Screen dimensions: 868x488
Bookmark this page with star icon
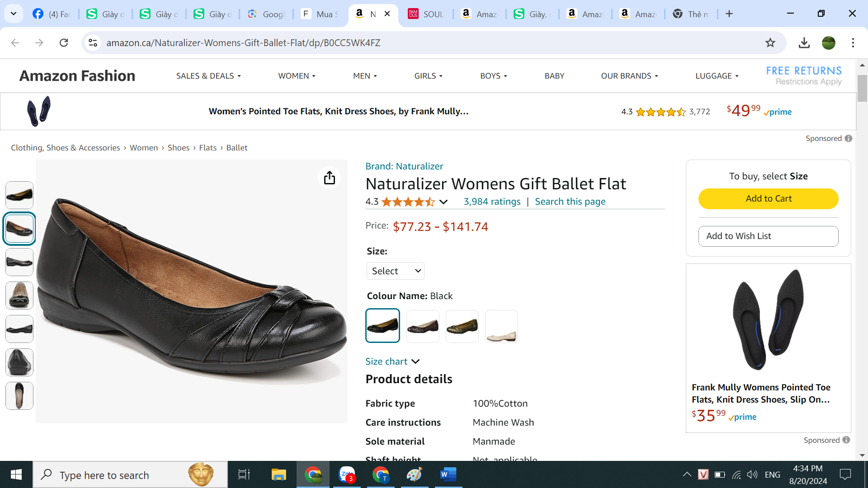pos(770,42)
